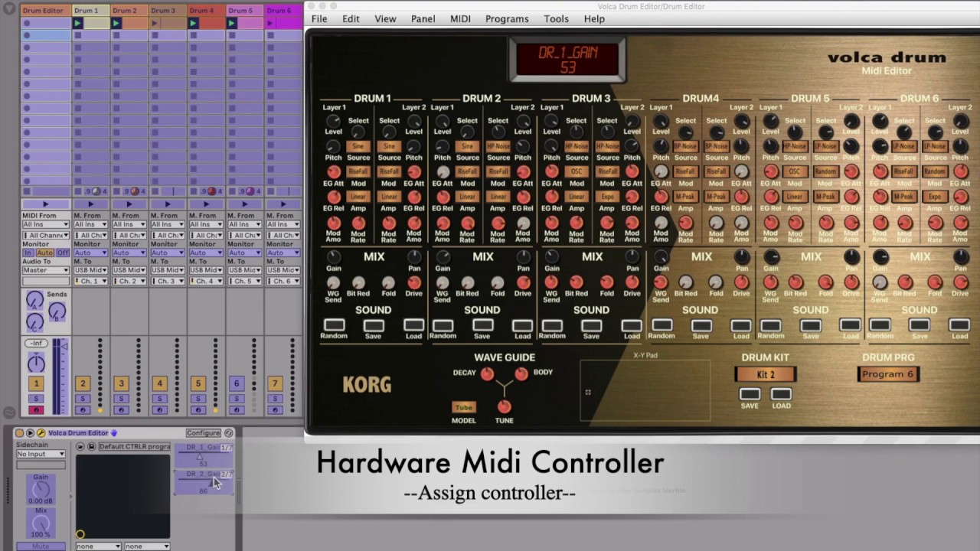
Task: Click the save preset disk icon in device
Action: point(91,447)
